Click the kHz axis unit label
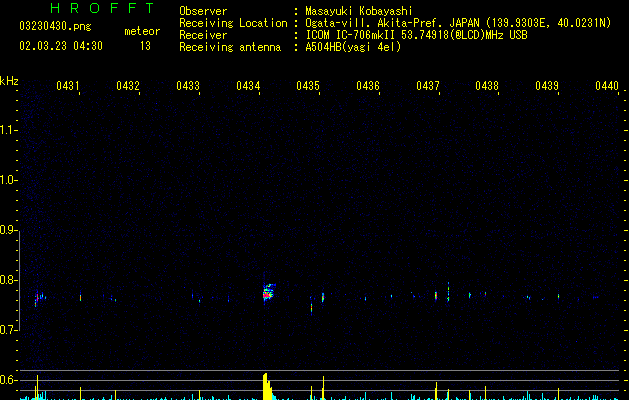The width and height of the screenshot is (629, 400). pos(9,81)
